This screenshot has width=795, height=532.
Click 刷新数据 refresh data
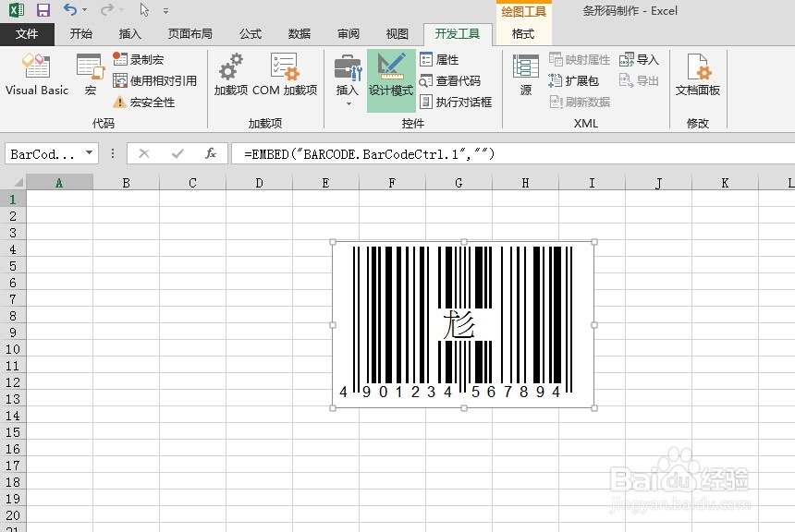tap(580, 102)
